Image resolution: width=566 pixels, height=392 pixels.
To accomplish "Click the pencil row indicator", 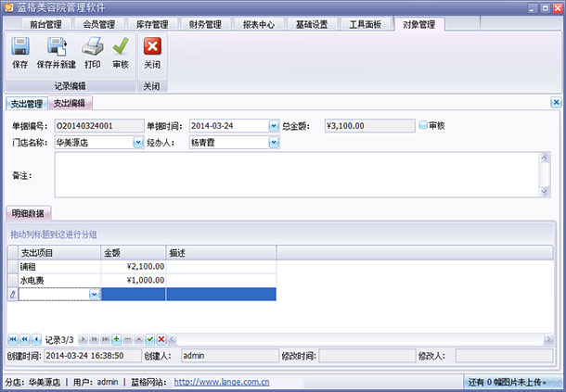I will [13, 295].
